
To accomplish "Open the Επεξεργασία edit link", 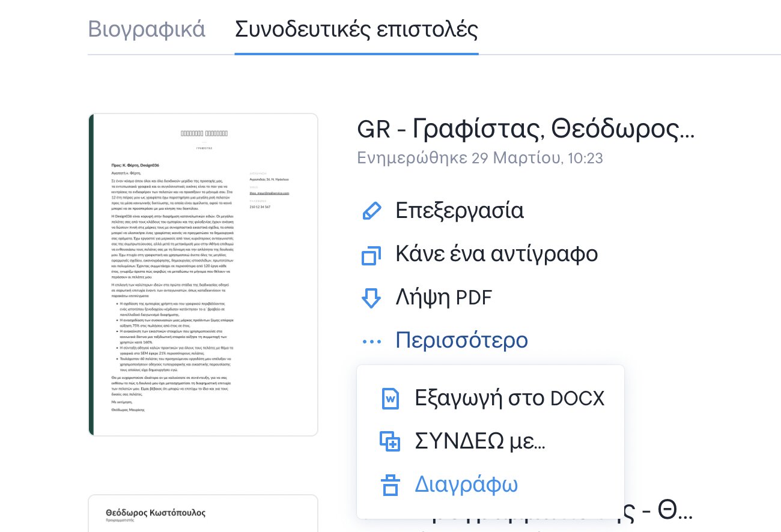I will click(460, 211).
